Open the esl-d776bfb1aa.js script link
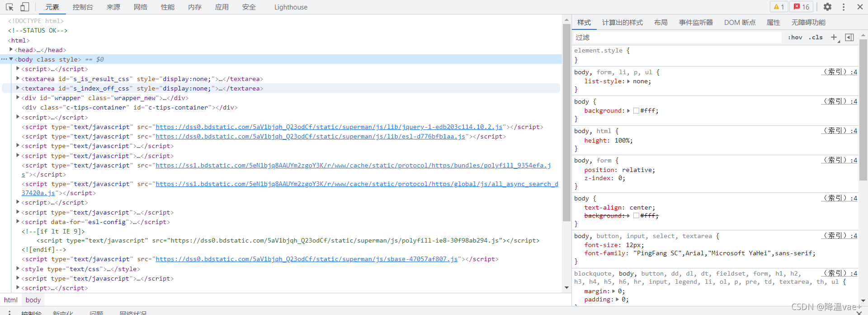Image resolution: width=868 pixels, height=315 pixels. click(x=311, y=137)
